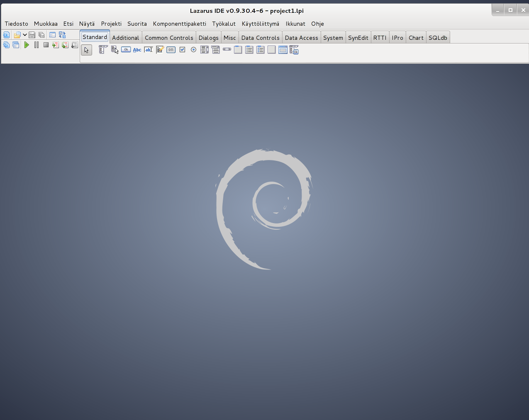This screenshot has height=420, width=529.
Task: Create a new form from the toolbar
Action: (52, 35)
